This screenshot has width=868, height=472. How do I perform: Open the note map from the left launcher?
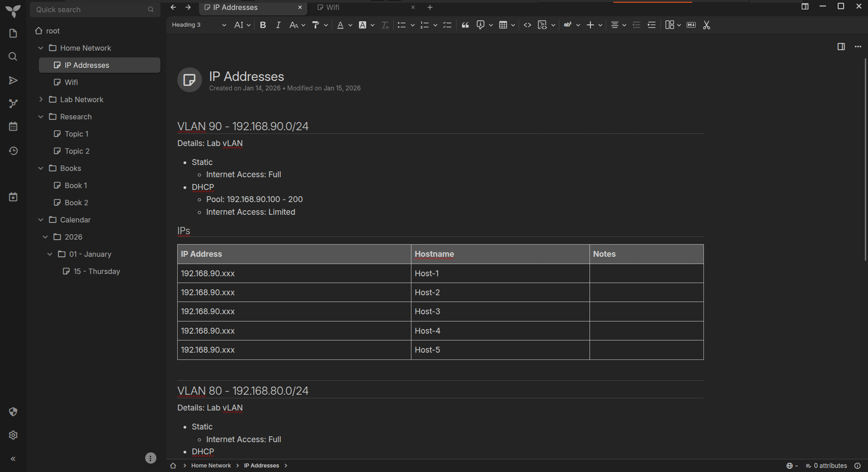point(13,104)
